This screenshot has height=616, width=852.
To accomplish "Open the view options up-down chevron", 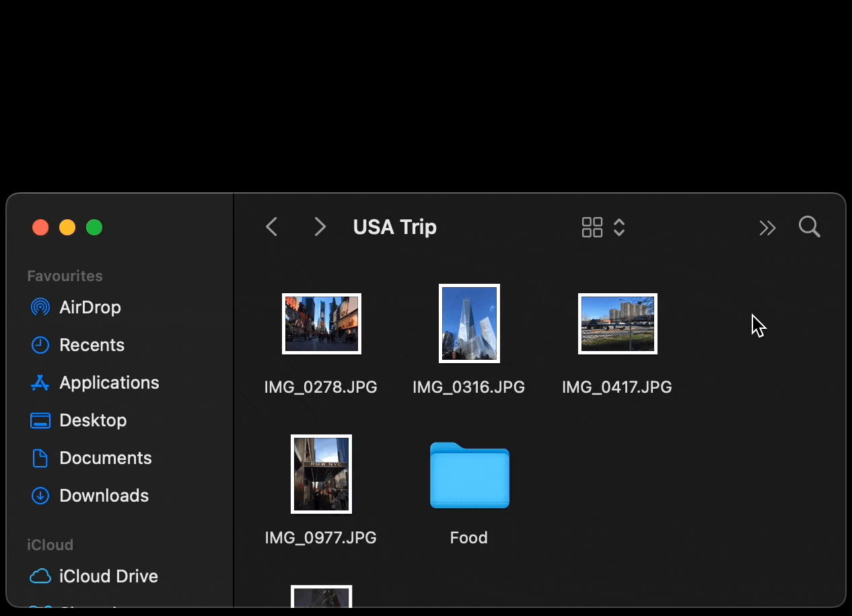I will pos(619,227).
